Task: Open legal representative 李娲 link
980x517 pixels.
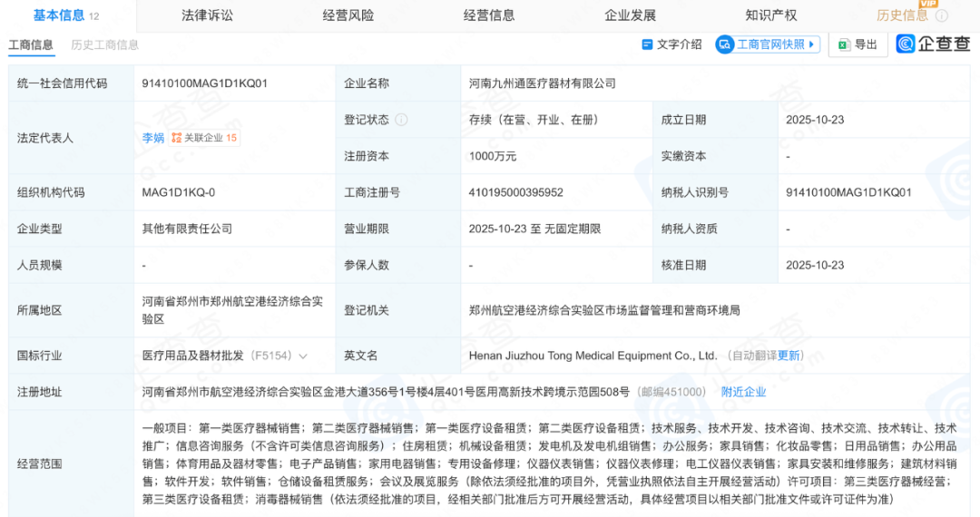Action: 153,138
